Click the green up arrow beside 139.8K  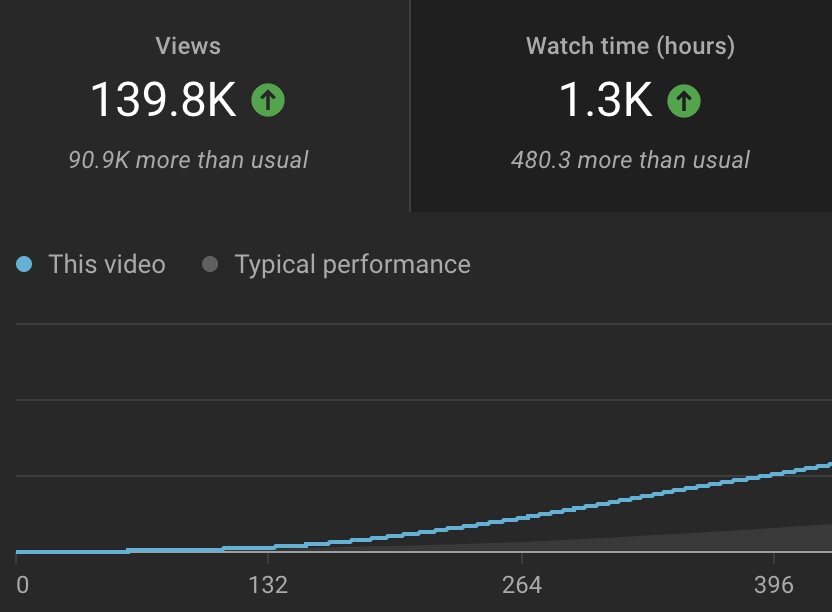tap(268, 100)
